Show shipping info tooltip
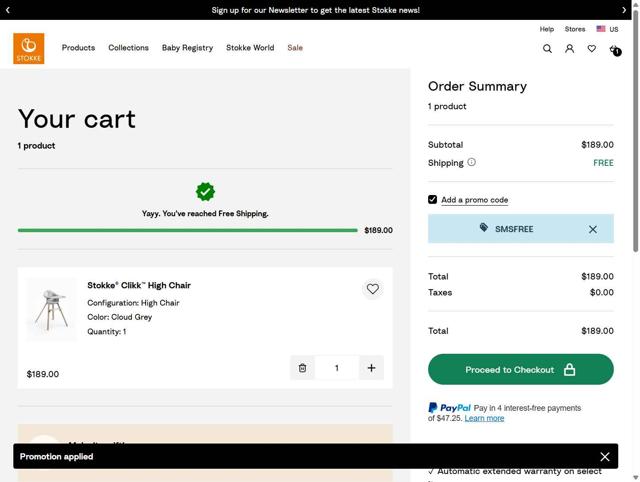The image size is (640, 482). (x=472, y=162)
